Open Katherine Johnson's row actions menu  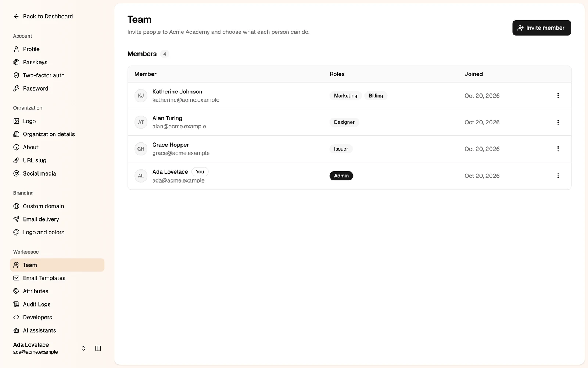click(558, 96)
